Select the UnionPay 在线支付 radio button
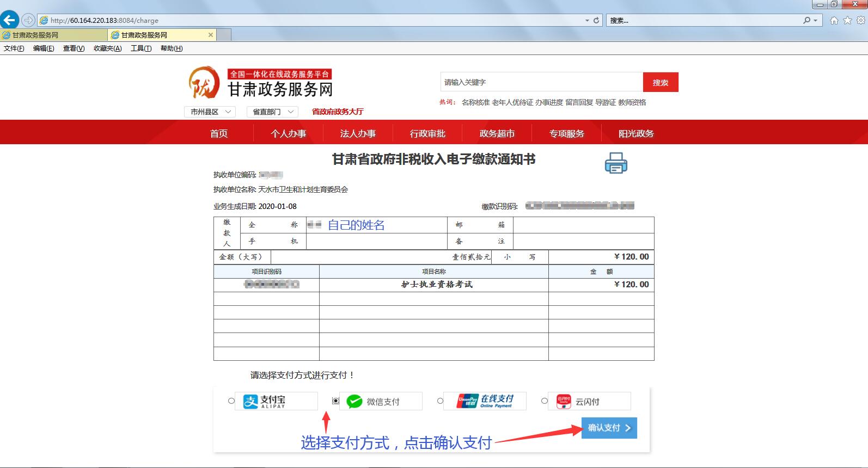 coord(440,401)
